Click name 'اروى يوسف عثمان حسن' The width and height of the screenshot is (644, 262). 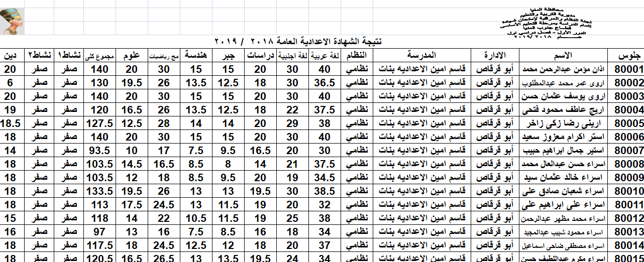click(x=563, y=96)
